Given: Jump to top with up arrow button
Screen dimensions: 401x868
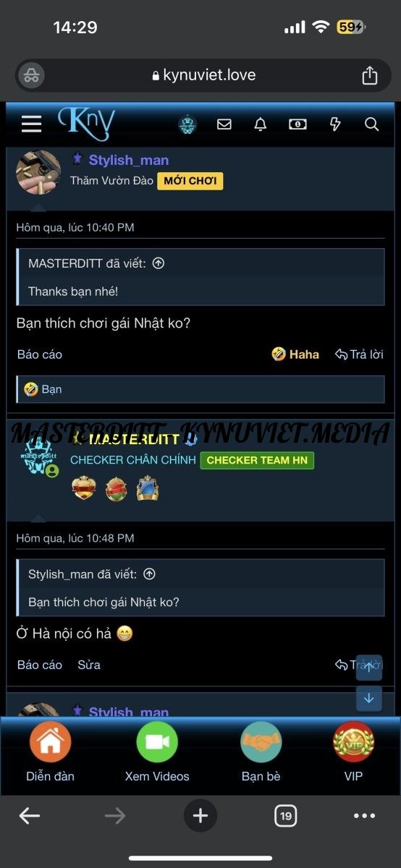Looking at the screenshot, I should pos(369,668).
